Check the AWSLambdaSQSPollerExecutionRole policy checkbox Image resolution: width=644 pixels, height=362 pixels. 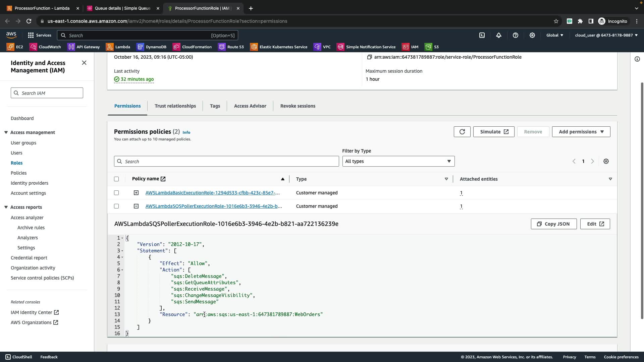tap(116, 206)
